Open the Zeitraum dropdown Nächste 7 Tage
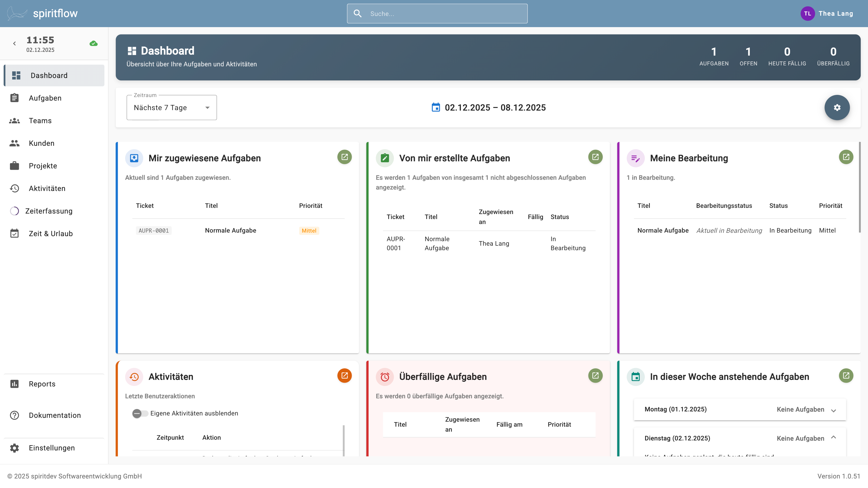868x488 pixels. (x=172, y=107)
